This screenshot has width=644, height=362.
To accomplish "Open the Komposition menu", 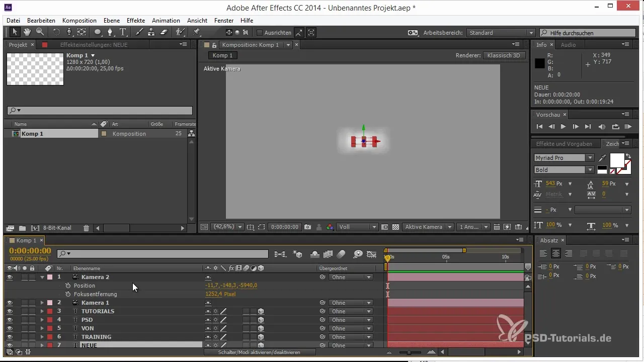I will (x=79, y=21).
